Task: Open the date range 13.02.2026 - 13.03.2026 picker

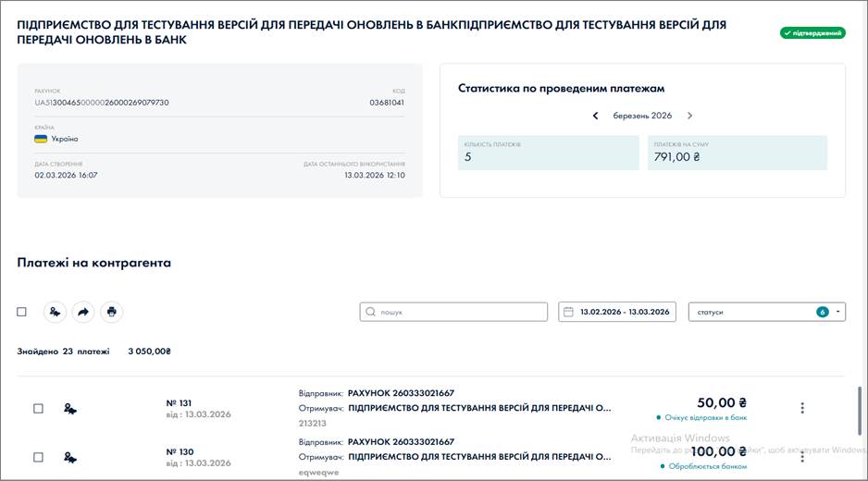Action: 616,312
